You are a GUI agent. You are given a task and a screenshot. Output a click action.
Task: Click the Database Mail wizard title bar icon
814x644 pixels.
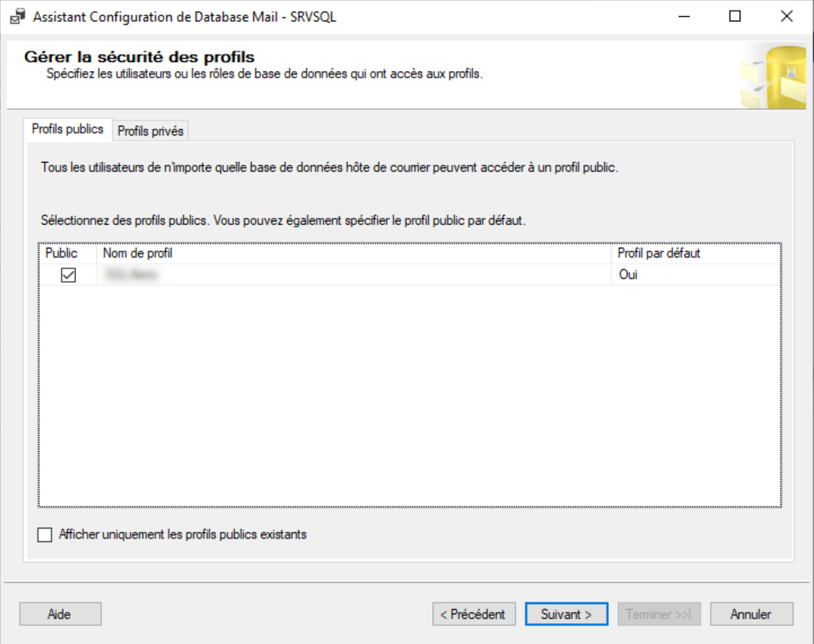click(17, 17)
